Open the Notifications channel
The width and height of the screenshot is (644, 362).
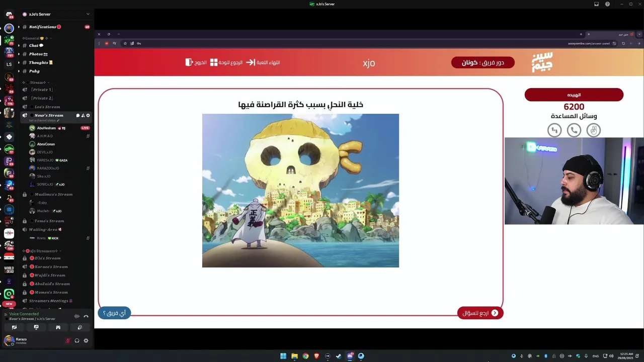(x=55, y=27)
